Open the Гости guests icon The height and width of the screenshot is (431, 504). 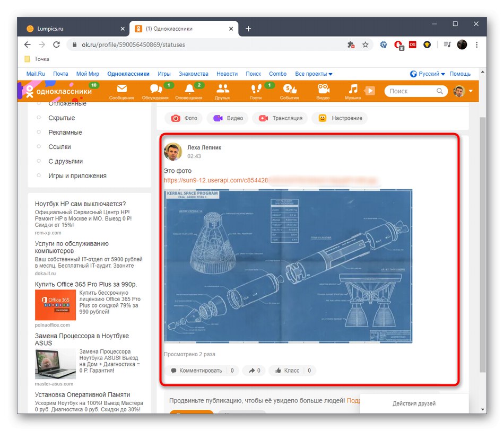click(x=256, y=91)
